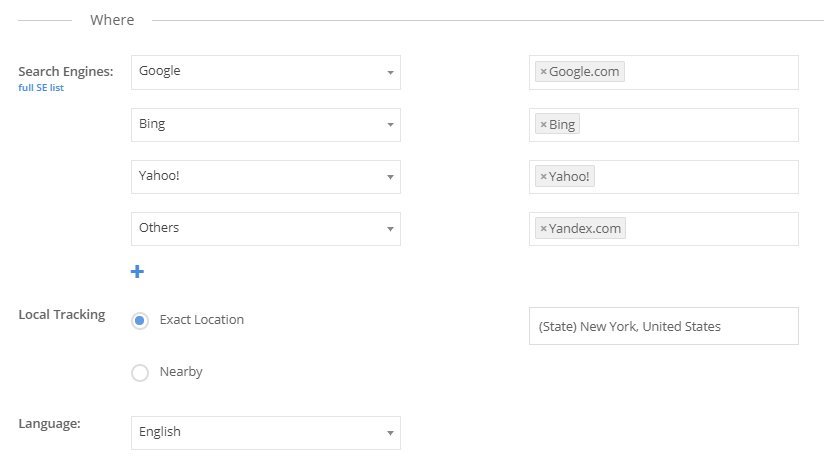This screenshot has height=468, width=824.
Task: Open the English language dropdown
Action: (266, 433)
